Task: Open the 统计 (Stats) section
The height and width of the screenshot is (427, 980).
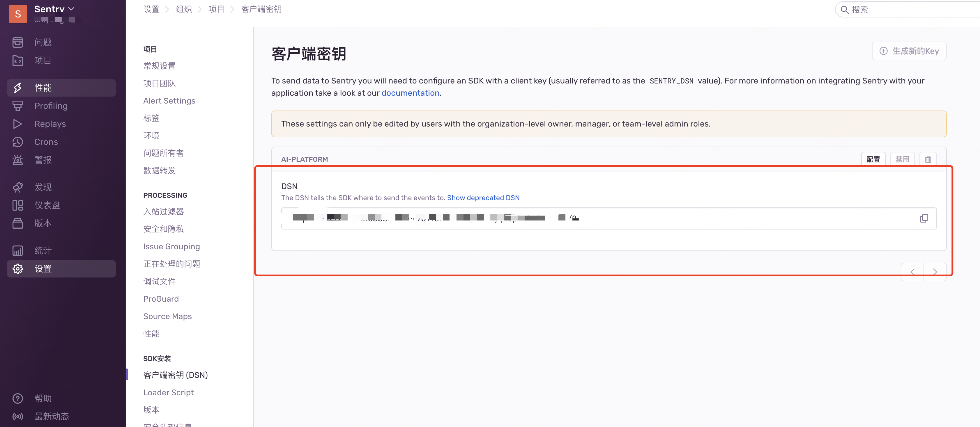Action: (43, 250)
